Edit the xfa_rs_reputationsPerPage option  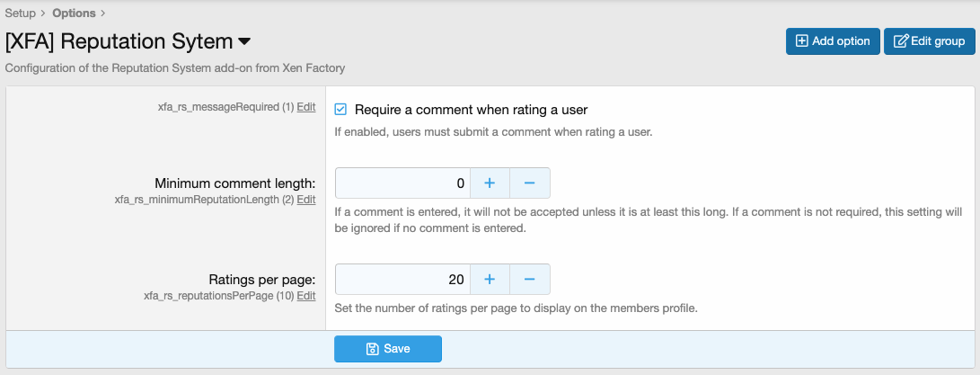306,296
